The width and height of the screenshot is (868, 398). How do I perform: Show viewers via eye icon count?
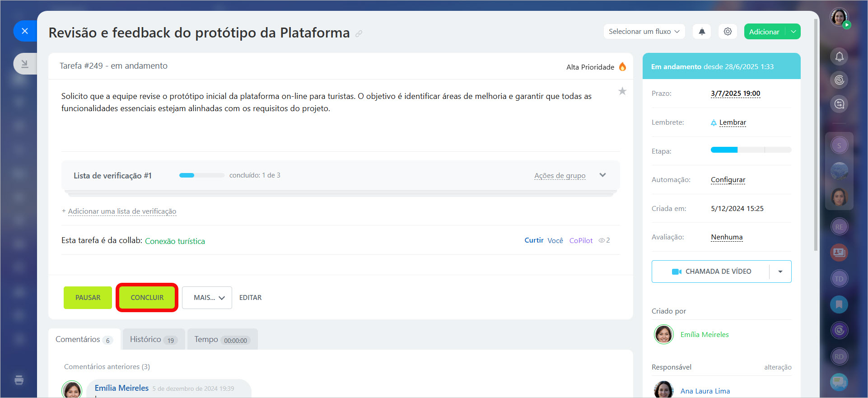604,240
